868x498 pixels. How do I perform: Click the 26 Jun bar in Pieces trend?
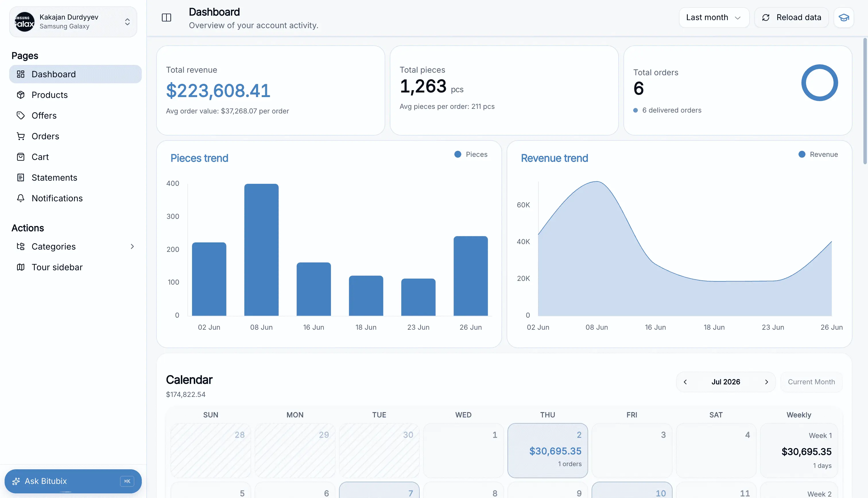tap(470, 276)
